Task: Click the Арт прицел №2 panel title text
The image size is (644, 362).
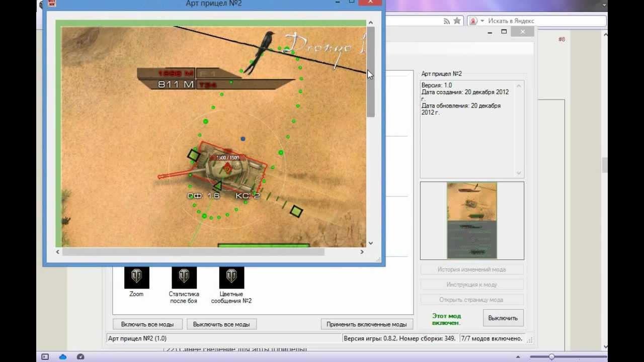Action: tap(442, 74)
